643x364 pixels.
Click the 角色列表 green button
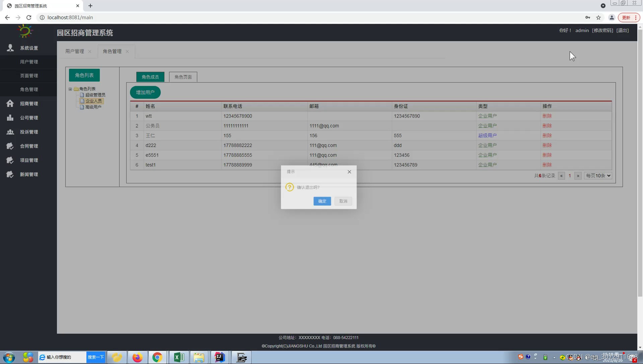point(84,75)
